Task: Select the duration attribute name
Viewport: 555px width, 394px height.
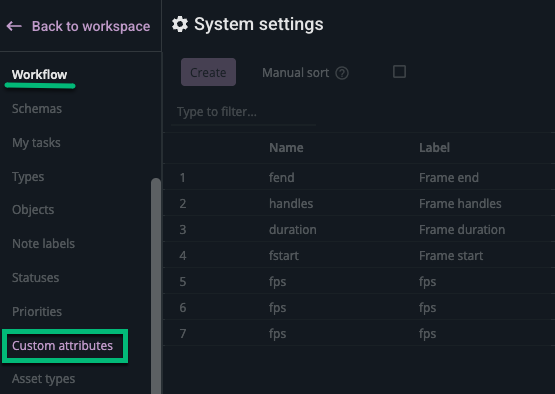Action: coord(293,230)
